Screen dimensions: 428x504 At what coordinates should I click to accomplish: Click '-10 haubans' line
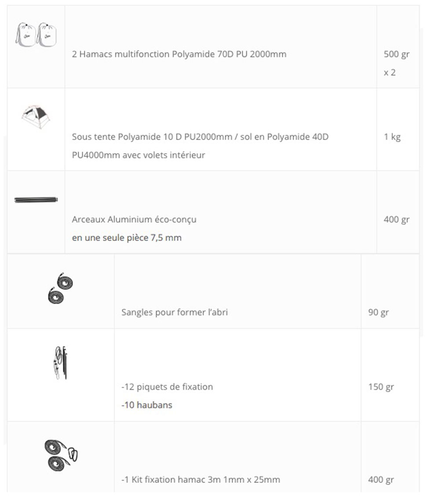click(x=147, y=405)
